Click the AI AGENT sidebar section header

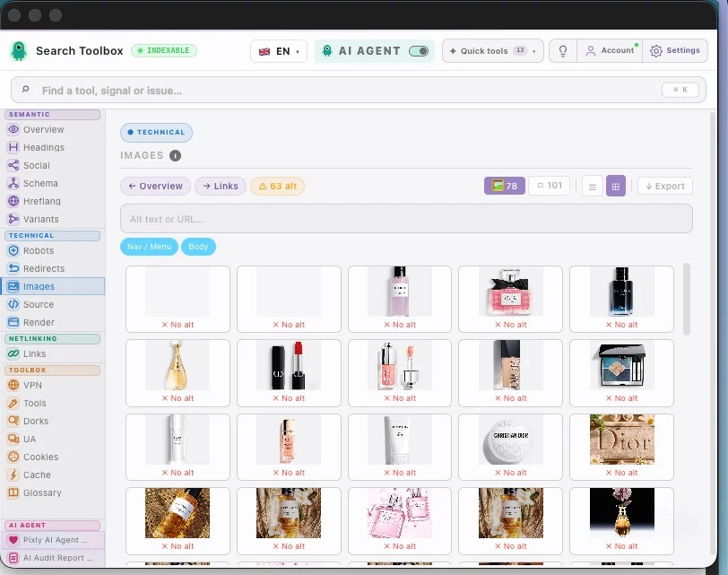pos(53,526)
